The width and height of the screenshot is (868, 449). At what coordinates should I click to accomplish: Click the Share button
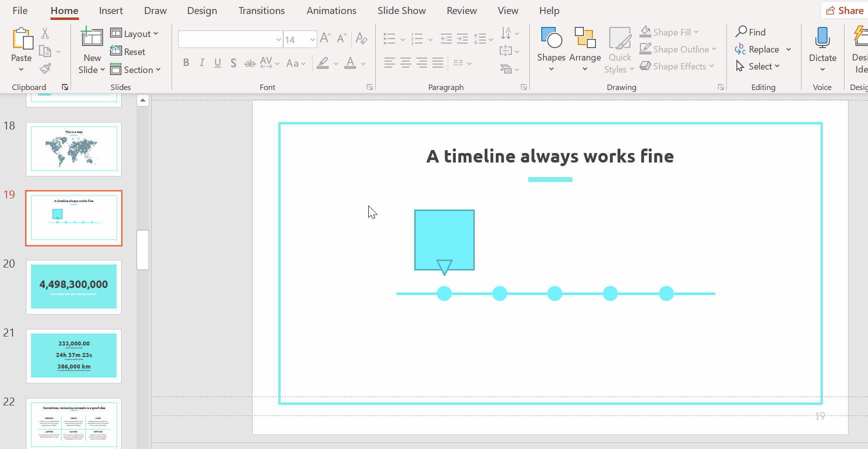click(x=844, y=10)
